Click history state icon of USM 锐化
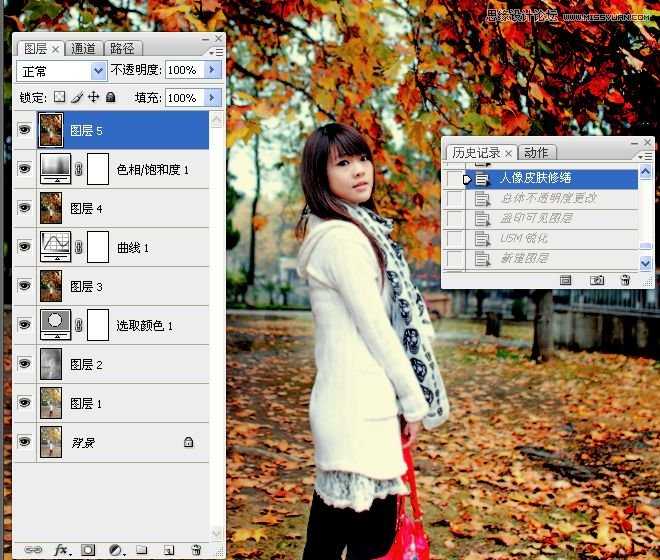 (x=482, y=239)
